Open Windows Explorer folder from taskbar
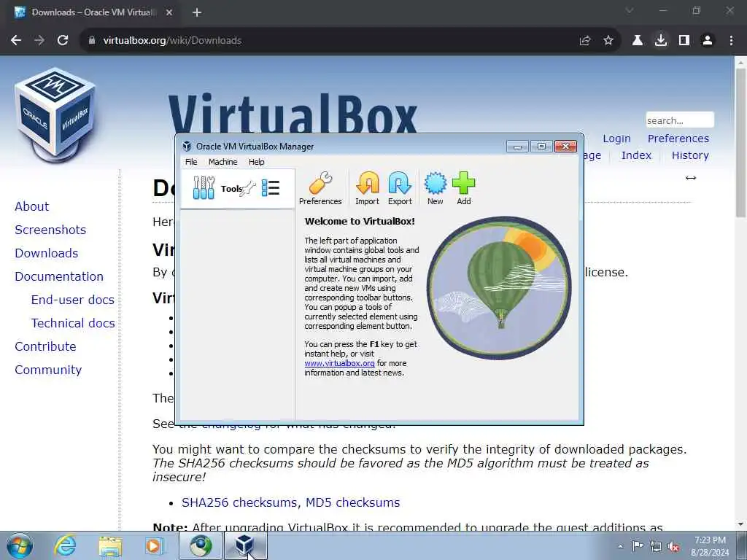 (110, 546)
